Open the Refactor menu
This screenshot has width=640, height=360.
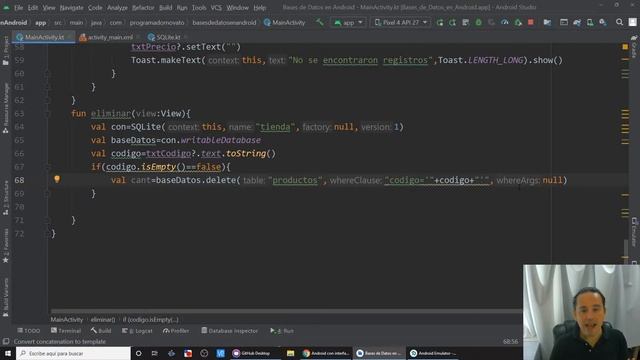143,7
